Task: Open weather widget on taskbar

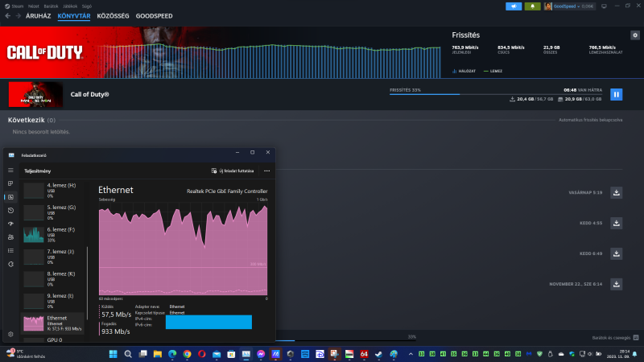Action: (x=25, y=354)
